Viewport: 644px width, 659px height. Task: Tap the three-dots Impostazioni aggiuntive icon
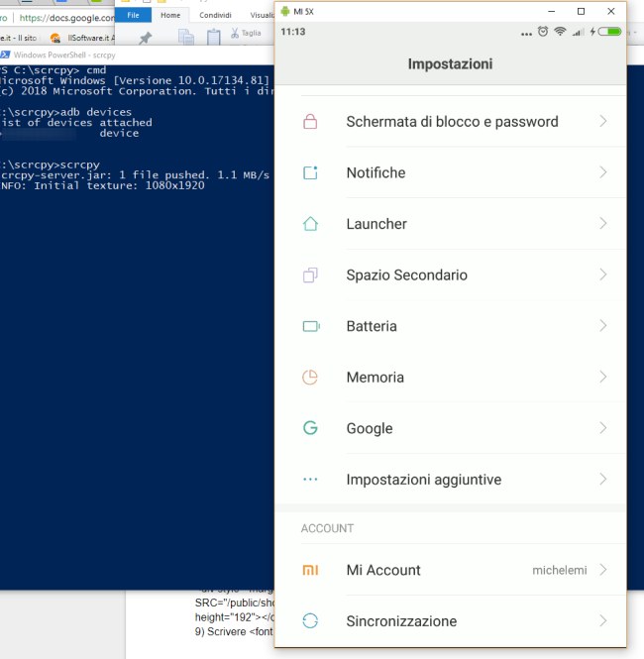coord(310,479)
